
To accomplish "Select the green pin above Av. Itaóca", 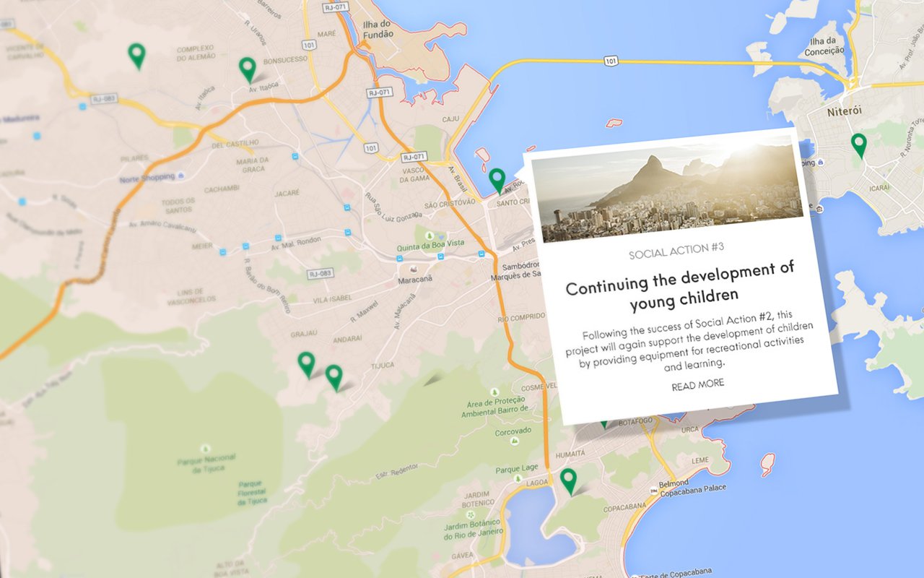I will pyautogui.click(x=248, y=69).
